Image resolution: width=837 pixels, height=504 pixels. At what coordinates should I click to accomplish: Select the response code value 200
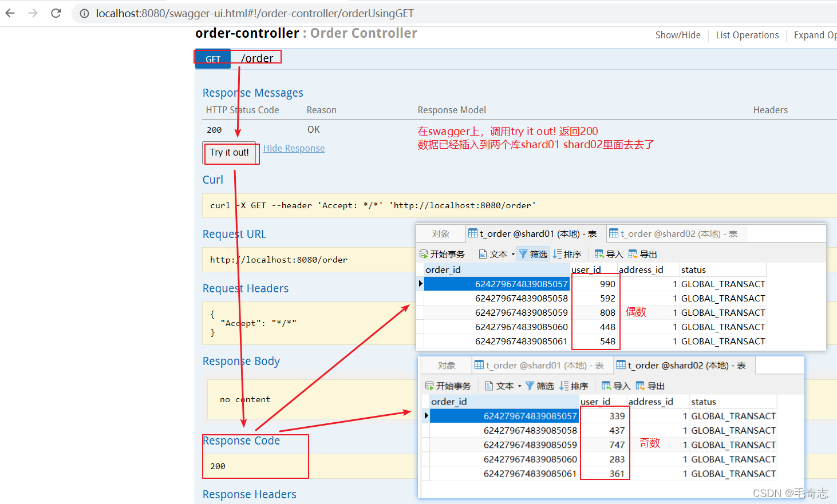[218, 466]
